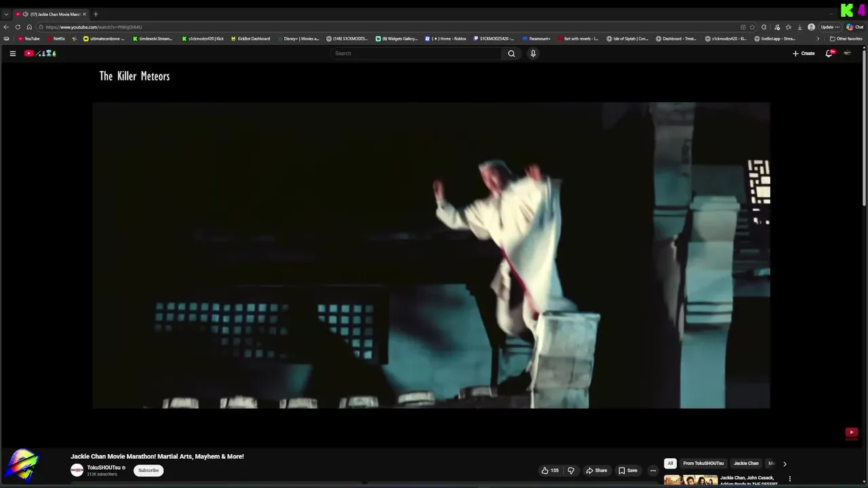Reload the page with the refresh icon
868x488 pixels.
pos(18,27)
